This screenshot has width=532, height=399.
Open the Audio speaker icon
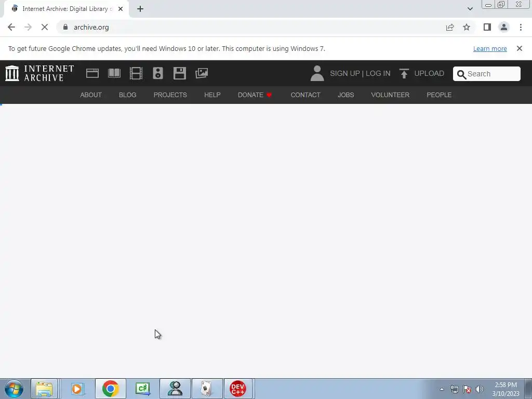158,73
